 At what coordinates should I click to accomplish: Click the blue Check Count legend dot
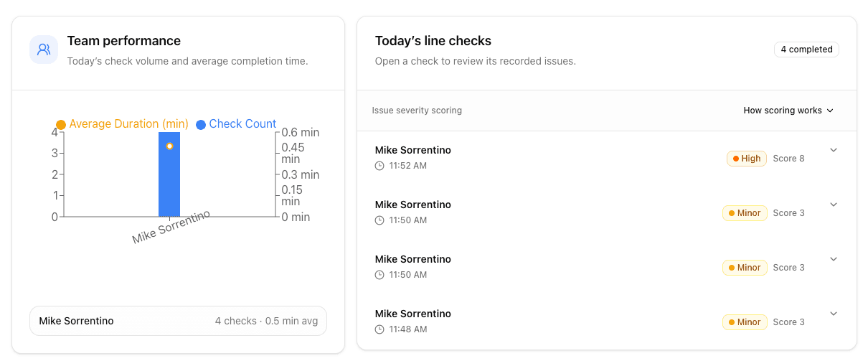tap(201, 125)
